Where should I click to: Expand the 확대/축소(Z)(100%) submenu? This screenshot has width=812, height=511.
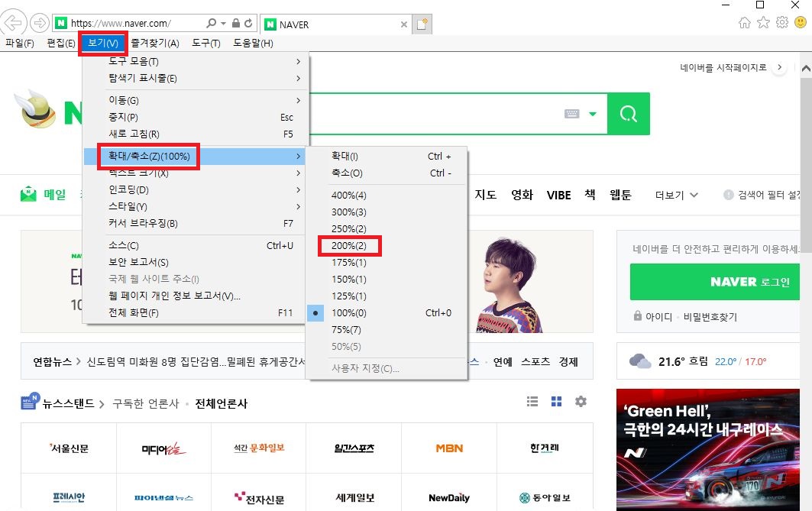coord(196,156)
